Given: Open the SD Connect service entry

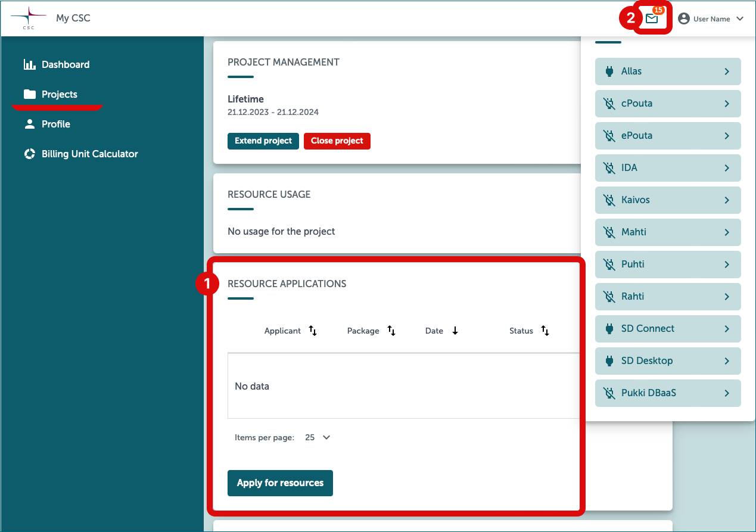Looking at the screenshot, I should pyautogui.click(x=668, y=329).
